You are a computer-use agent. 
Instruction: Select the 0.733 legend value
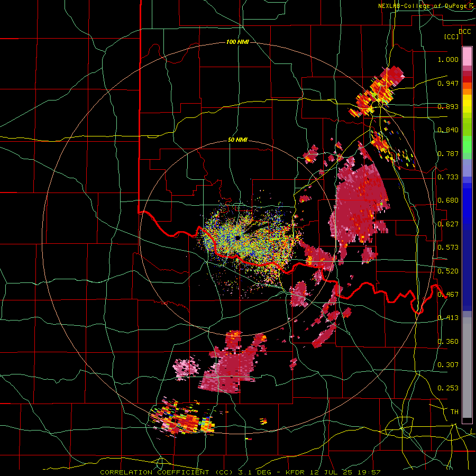point(448,177)
